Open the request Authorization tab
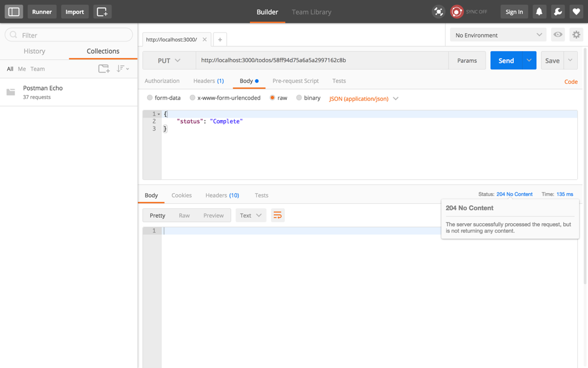 162,81
